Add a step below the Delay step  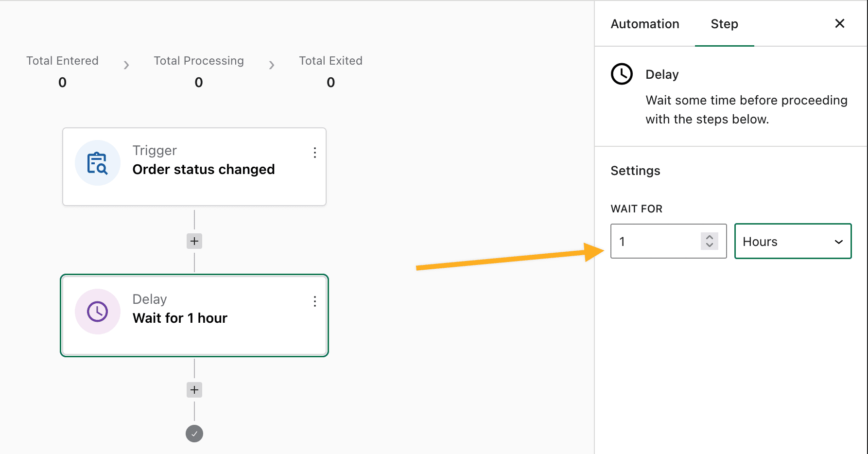(194, 390)
